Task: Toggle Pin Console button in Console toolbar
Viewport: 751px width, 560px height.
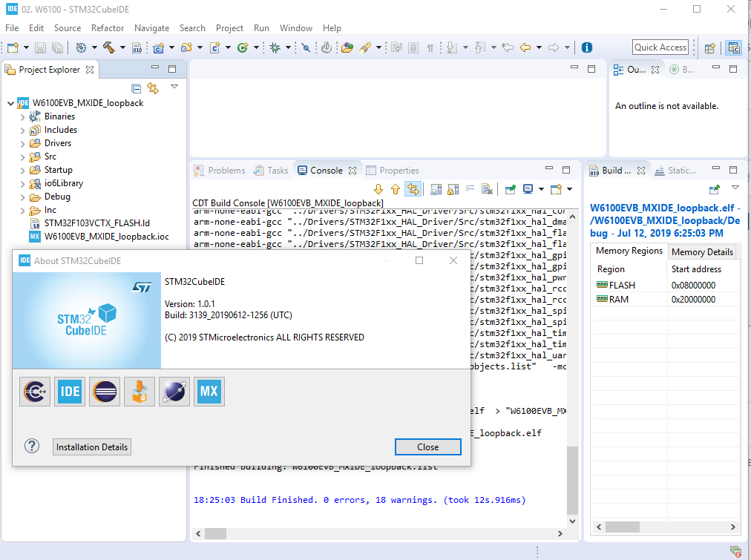Action: pyautogui.click(x=510, y=190)
